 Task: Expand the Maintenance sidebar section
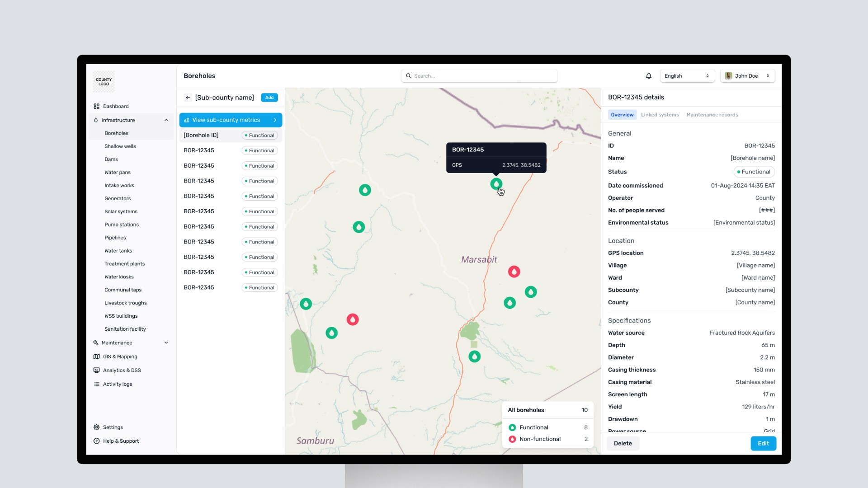pos(166,343)
